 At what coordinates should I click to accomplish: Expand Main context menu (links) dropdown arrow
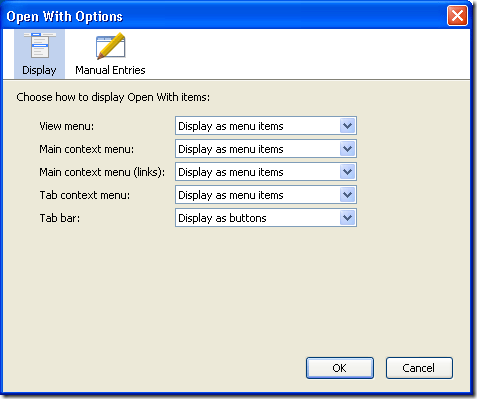click(x=347, y=172)
